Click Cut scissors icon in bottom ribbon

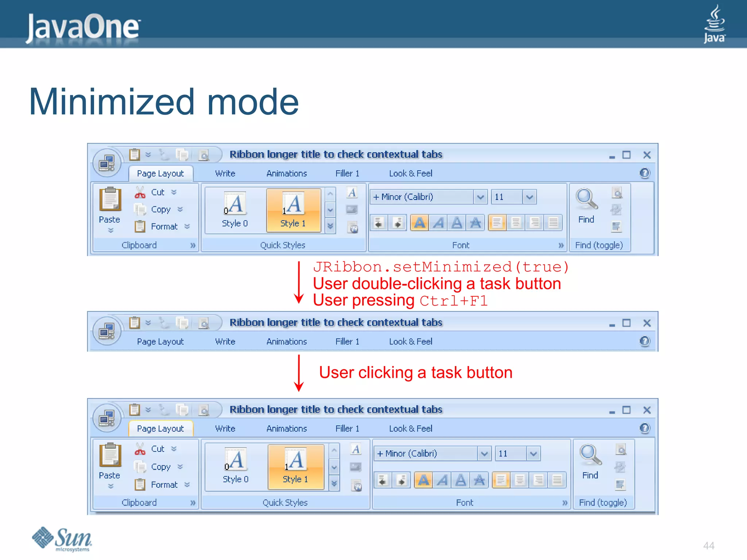click(x=140, y=449)
